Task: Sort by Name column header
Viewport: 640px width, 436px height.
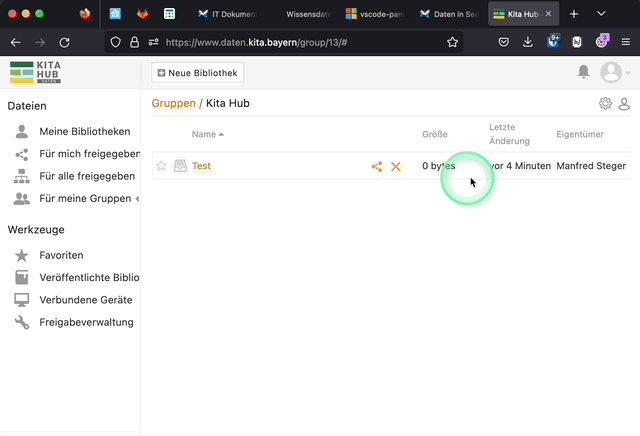Action: pos(208,134)
